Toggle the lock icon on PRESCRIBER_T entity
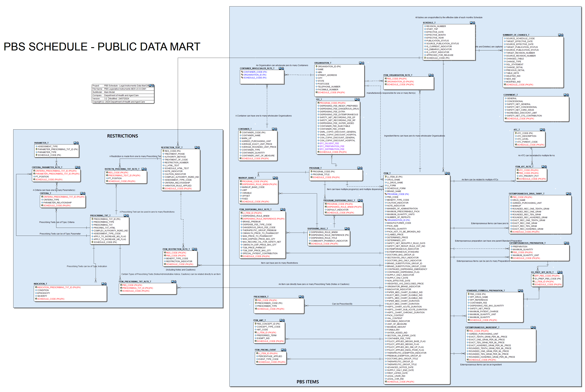 coord(303,297)
